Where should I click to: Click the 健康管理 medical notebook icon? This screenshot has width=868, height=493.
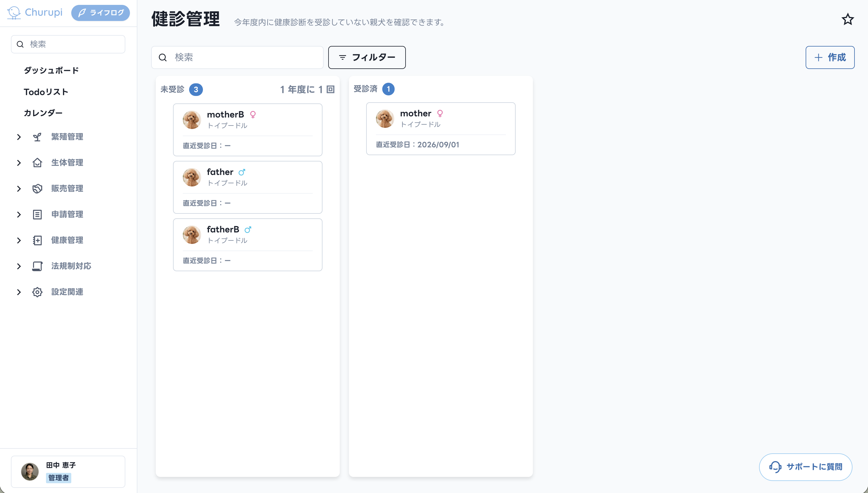37,240
